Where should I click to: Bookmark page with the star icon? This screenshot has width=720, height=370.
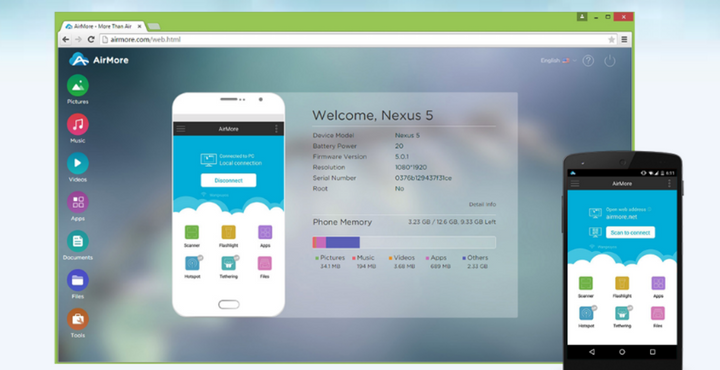pos(611,39)
